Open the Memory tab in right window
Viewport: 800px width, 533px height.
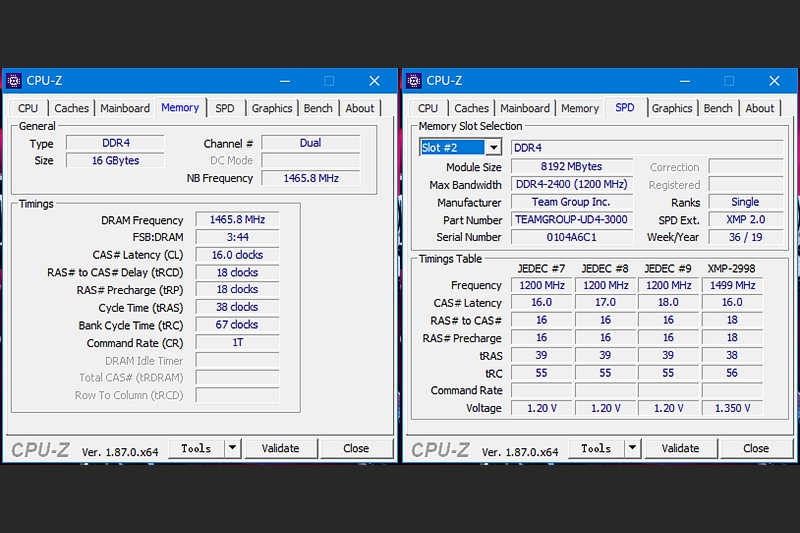(580, 108)
